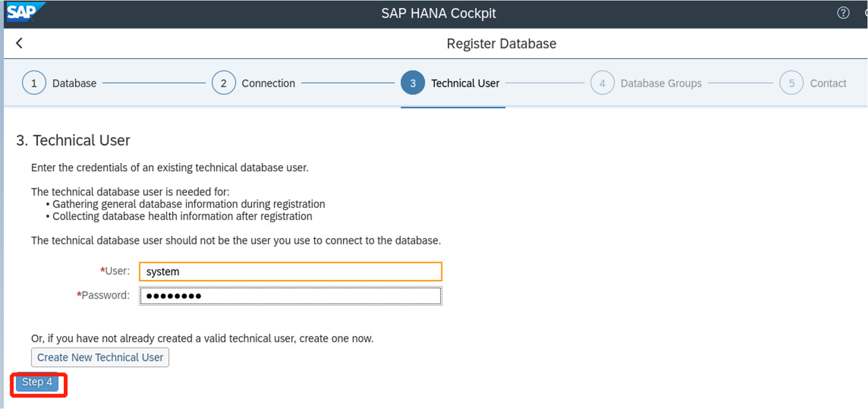Click the SAP logo
The height and width of the screenshot is (409, 868).
(x=23, y=12)
